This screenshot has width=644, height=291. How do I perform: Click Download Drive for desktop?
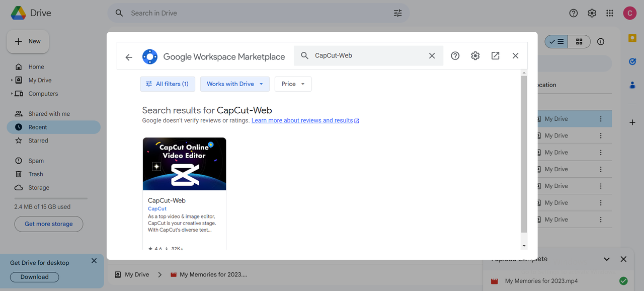tap(35, 277)
